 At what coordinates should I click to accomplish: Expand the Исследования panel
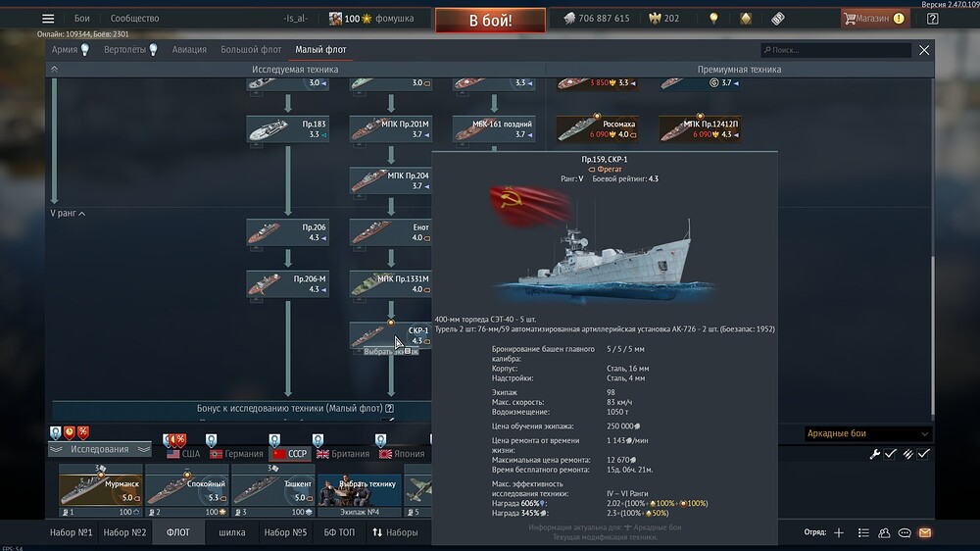tap(99, 449)
